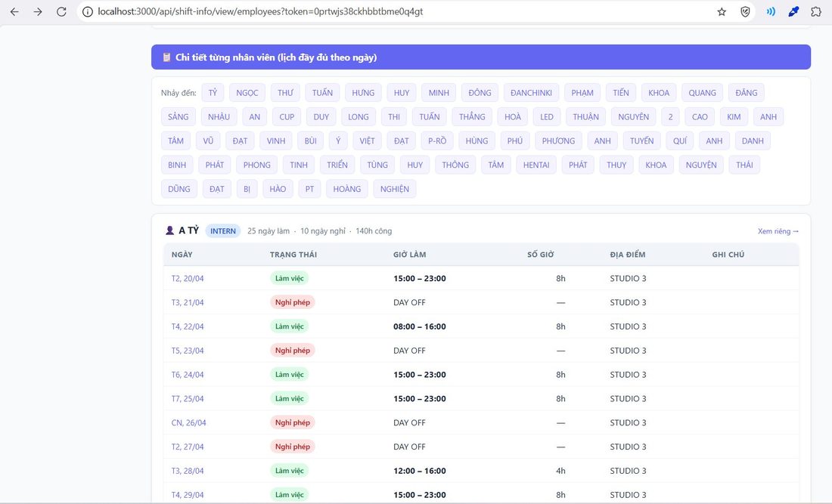Jump to PHONG's schedule

257,165
